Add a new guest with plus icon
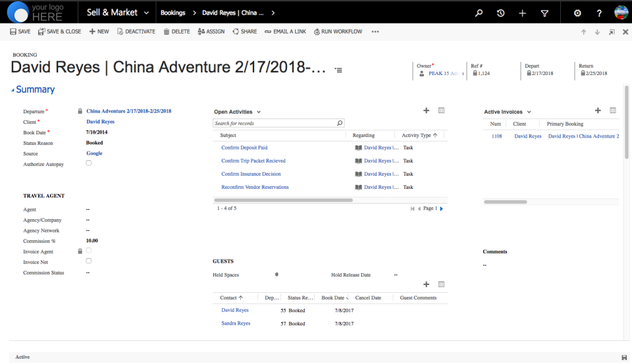The height and width of the screenshot is (364, 632). [x=426, y=284]
